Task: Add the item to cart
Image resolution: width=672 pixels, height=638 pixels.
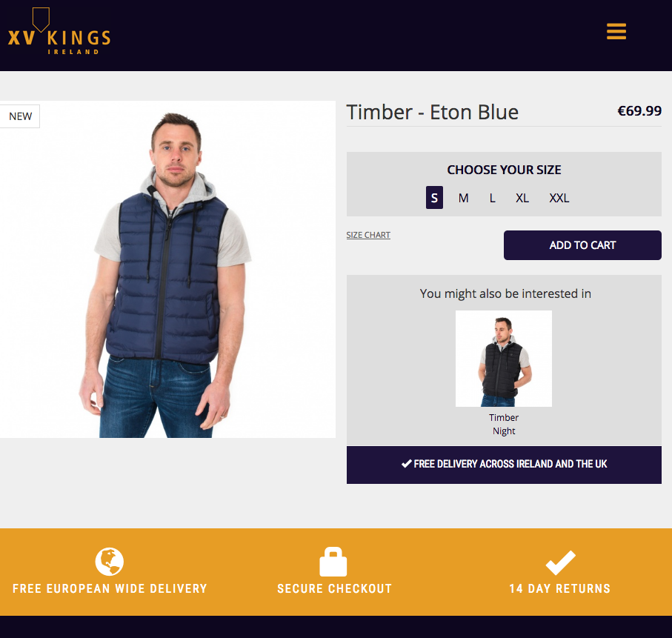Action: 582,245
